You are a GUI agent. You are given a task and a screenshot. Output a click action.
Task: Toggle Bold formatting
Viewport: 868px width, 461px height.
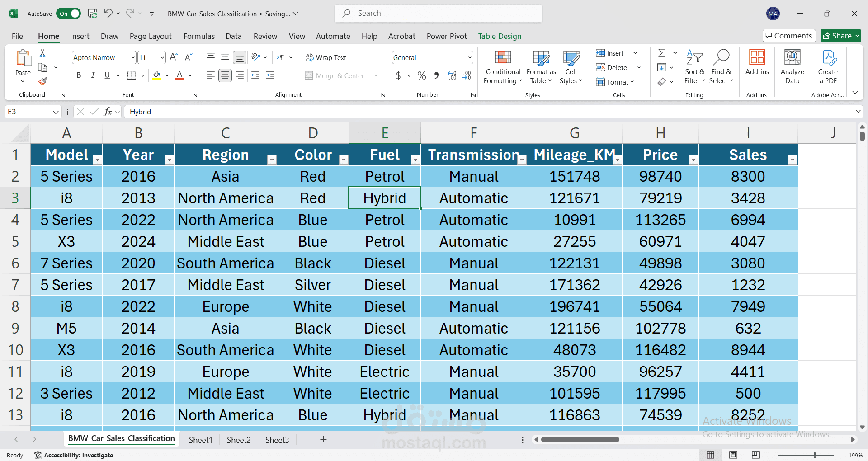[x=79, y=75]
